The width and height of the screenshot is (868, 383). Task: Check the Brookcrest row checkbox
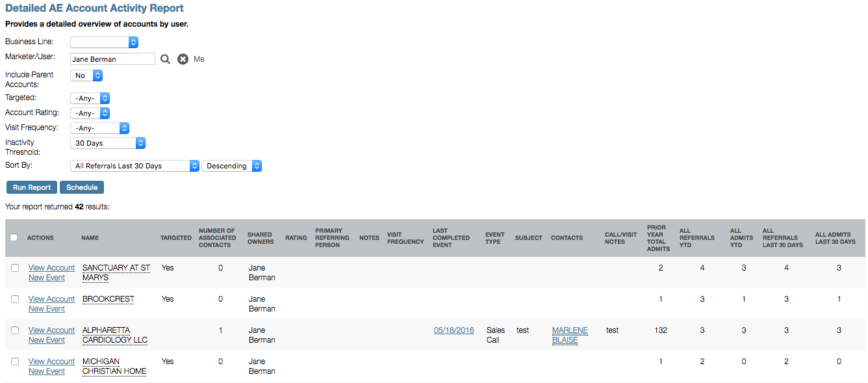coord(15,299)
